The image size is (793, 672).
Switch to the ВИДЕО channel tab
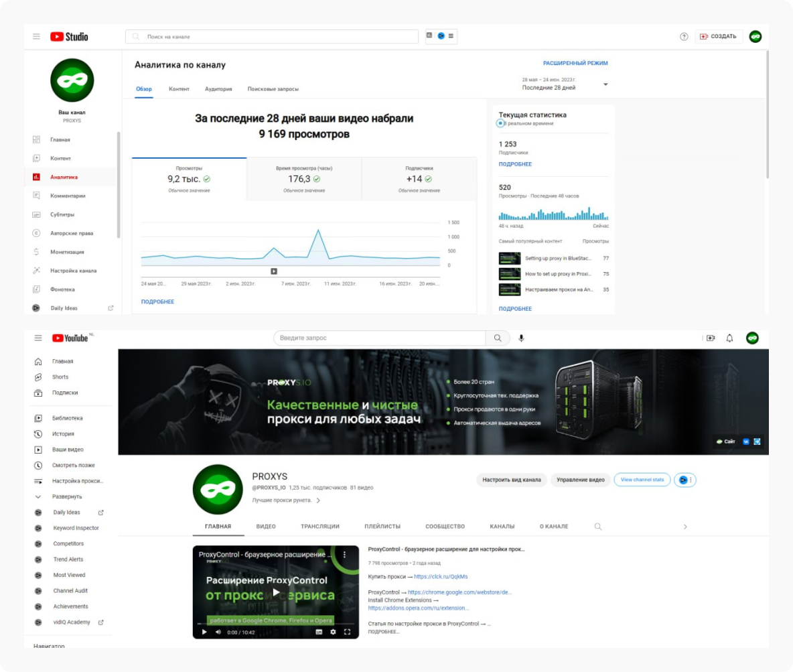point(266,527)
